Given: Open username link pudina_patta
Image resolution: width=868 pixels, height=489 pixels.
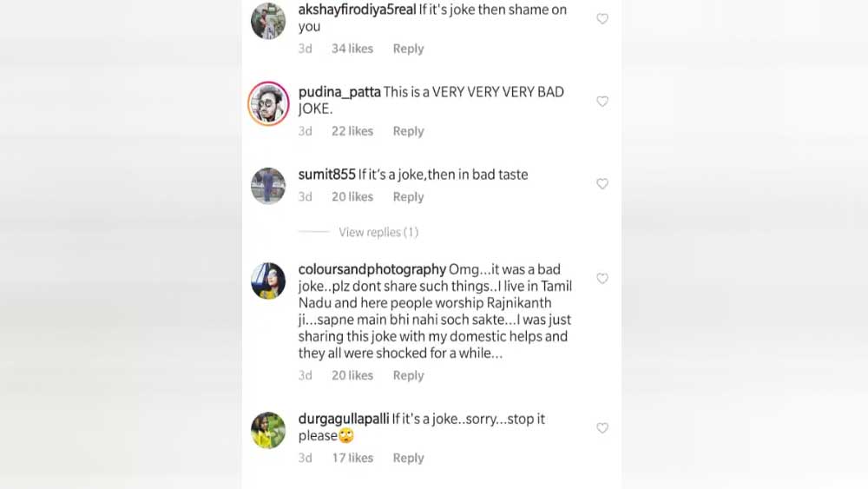Looking at the screenshot, I should coord(339,92).
